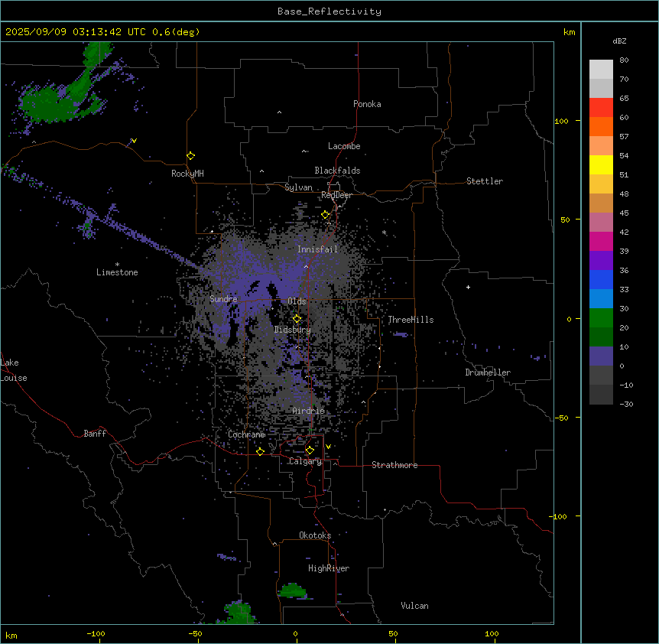Click the Didsbury city label
The image size is (659, 644).
pyautogui.click(x=293, y=330)
